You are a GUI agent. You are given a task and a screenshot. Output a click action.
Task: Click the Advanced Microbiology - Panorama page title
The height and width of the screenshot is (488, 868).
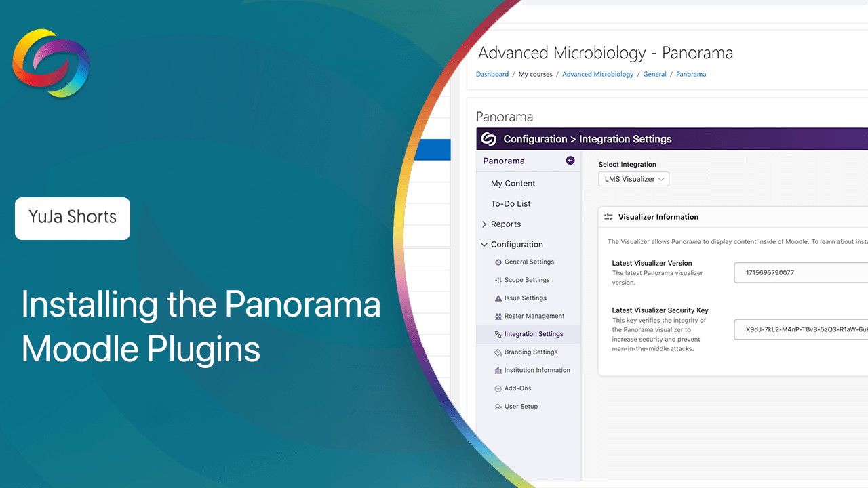(x=606, y=53)
